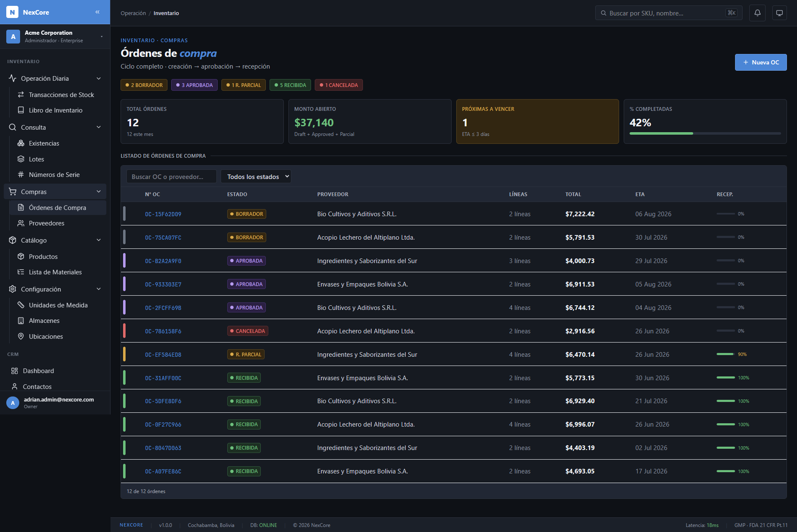Focus the Buscar por SKU, nombre search box
This screenshot has width=797, height=532.
click(668, 13)
